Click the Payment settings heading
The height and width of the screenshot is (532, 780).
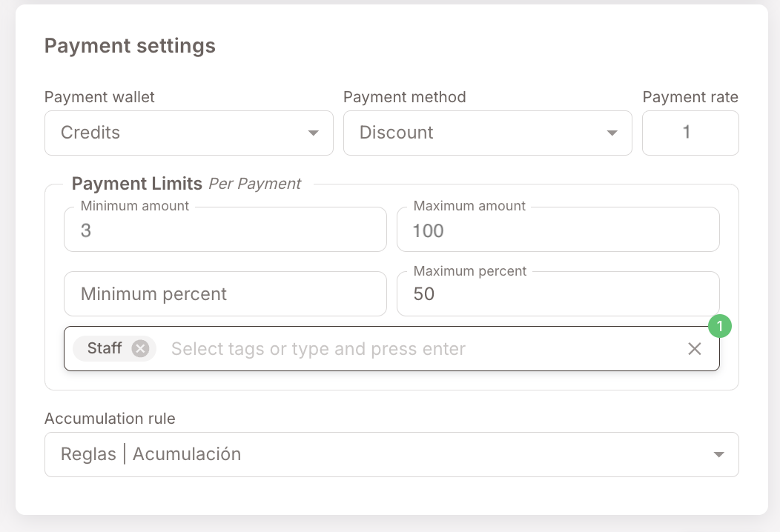point(130,46)
